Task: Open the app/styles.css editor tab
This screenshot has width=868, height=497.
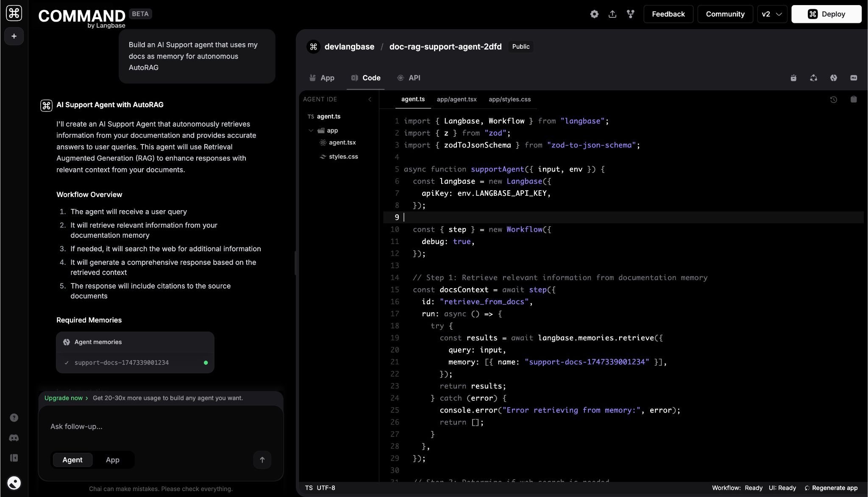Action: click(509, 99)
